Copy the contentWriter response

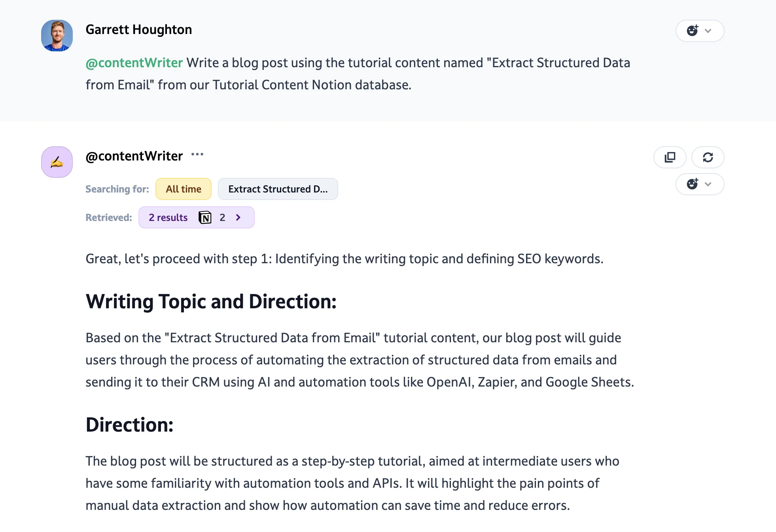pos(670,157)
